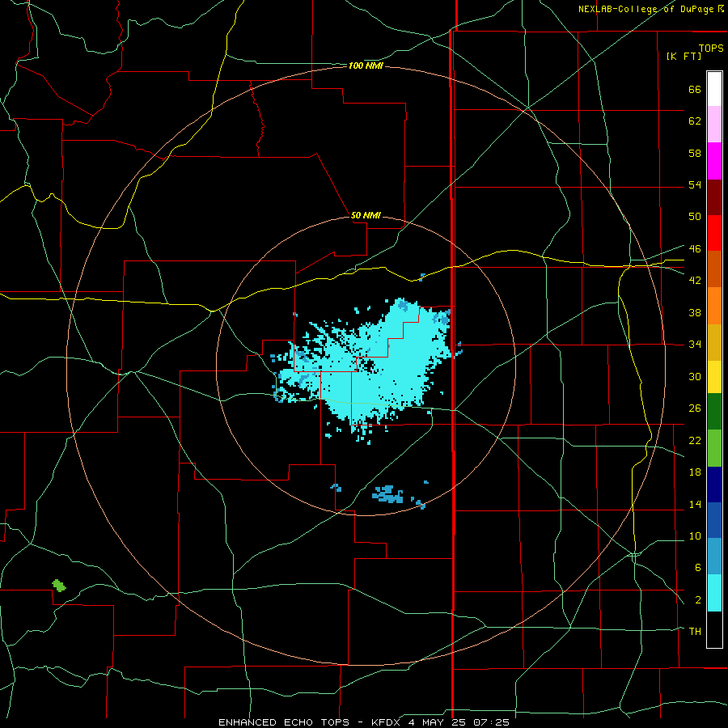Screen dimensions: 728x728
Task: Click the white color band near 66
Action: click(x=714, y=89)
